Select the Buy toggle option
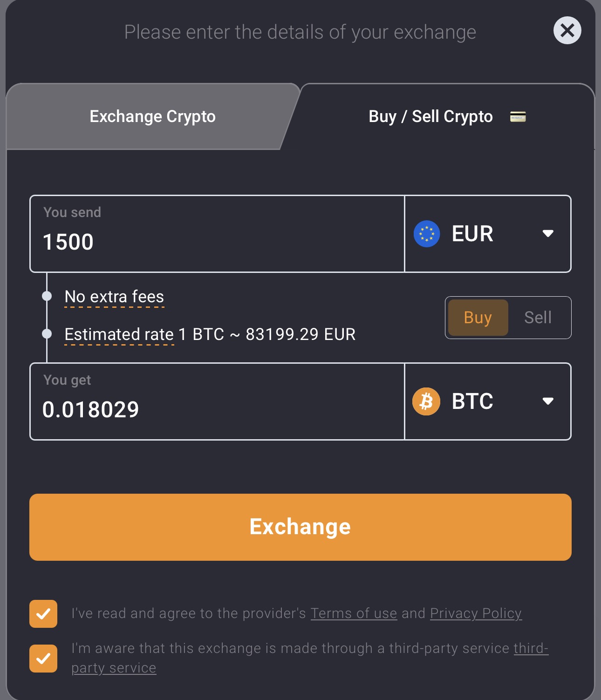Viewport: 601px width, 700px height. [478, 318]
